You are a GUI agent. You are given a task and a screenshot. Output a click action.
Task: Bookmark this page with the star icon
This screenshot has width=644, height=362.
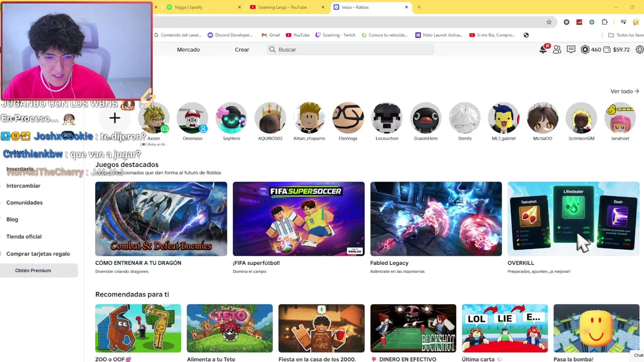pos(549,22)
